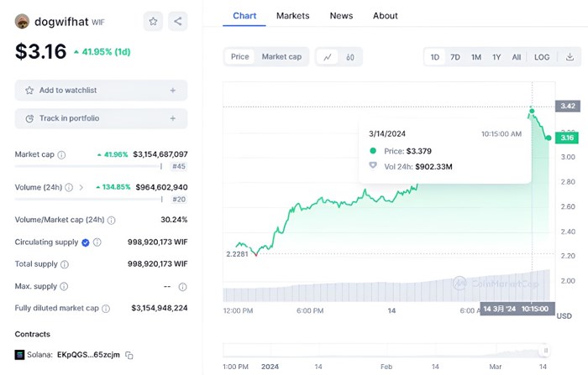Expand the Volume (24h) chevron
Image resolution: width=588 pixels, height=375 pixels.
click(81, 187)
